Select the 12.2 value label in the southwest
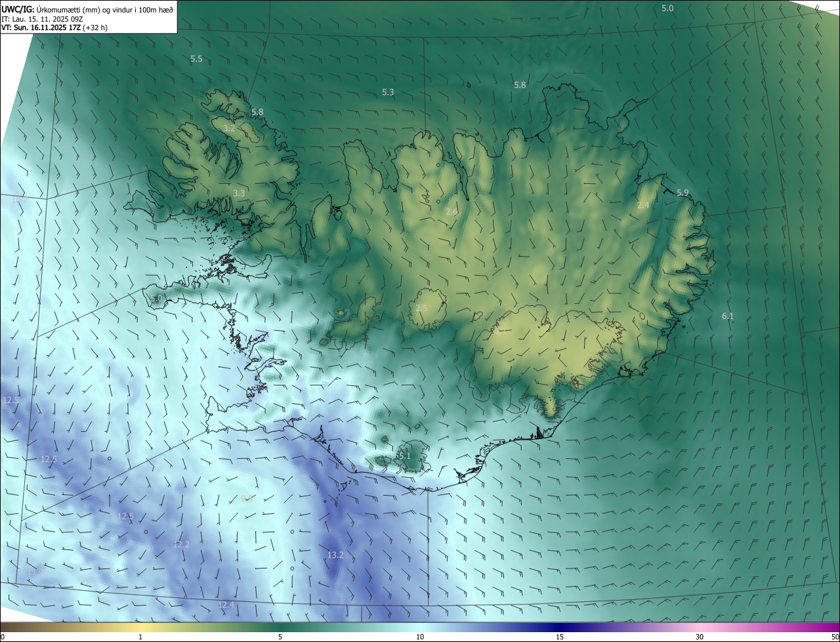The height and width of the screenshot is (642, 840). 181,545
